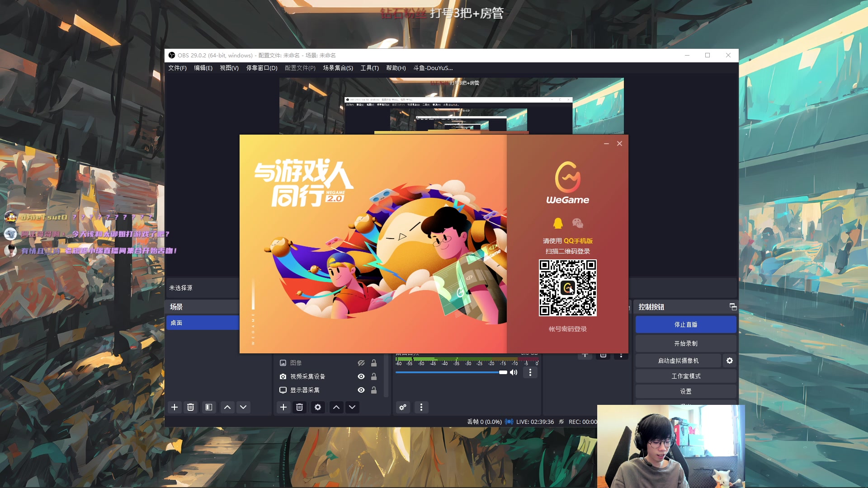868x488 pixels.
Task: Click 开始录制 button
Action: pyautogui.click(x=686, y=343)
